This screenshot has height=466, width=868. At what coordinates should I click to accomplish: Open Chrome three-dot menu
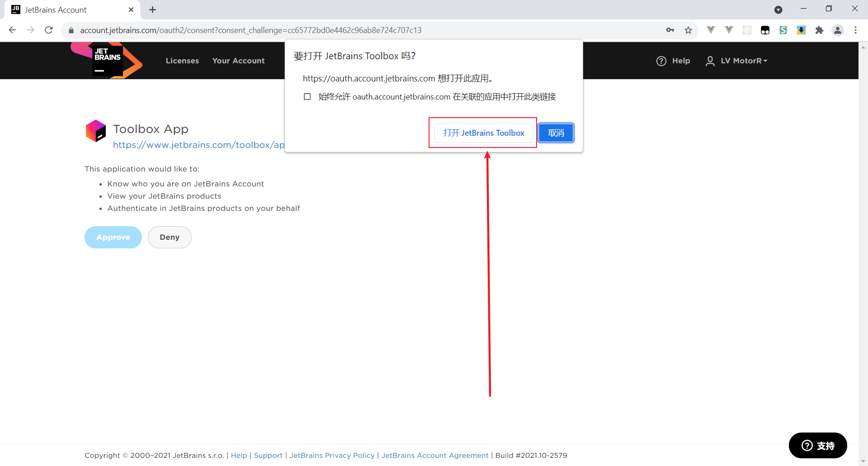(855, 30)
